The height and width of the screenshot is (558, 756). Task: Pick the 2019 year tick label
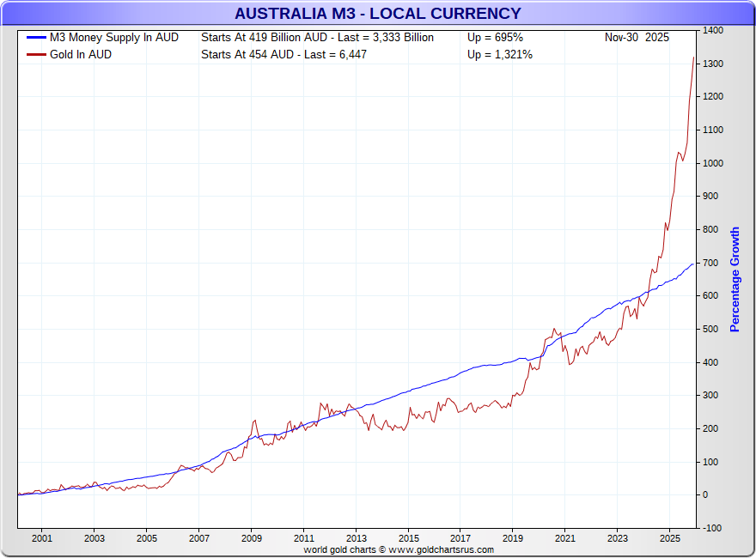tap(512, 538)
